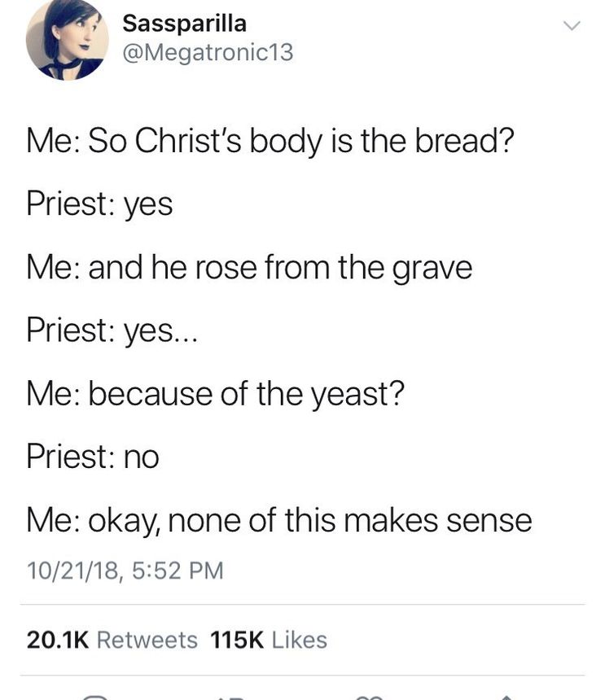View the 20.1K Retweets list
The width and height of the screenshot is (605, 700).
112,639
